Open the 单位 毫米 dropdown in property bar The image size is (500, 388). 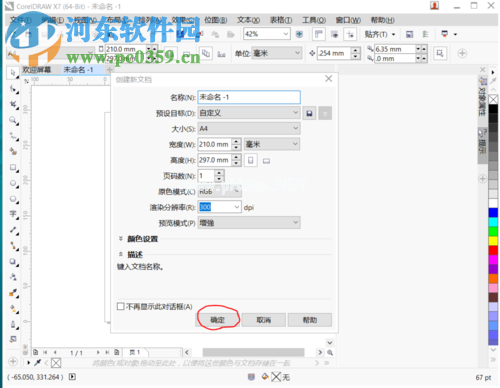click(277, 53)
